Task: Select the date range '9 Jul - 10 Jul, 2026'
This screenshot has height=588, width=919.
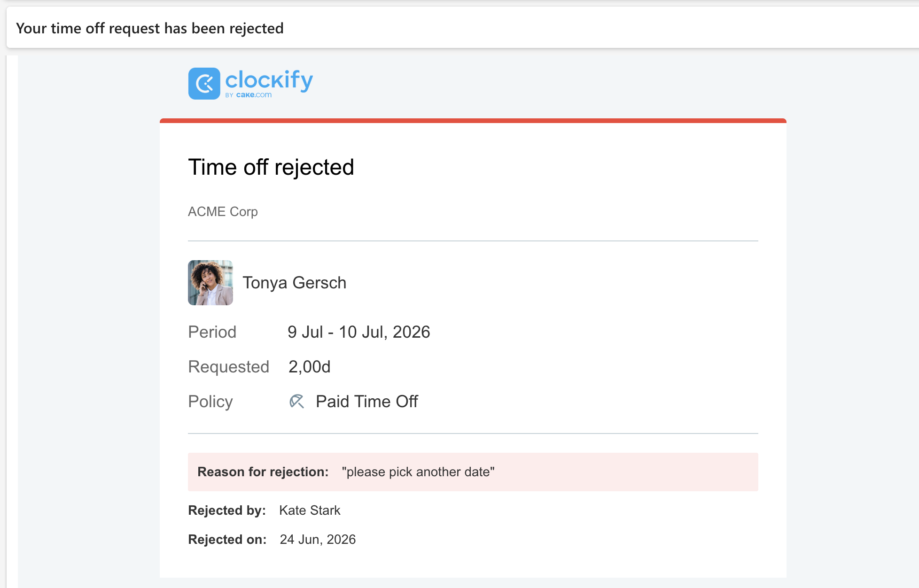Action: coord(359,332)
